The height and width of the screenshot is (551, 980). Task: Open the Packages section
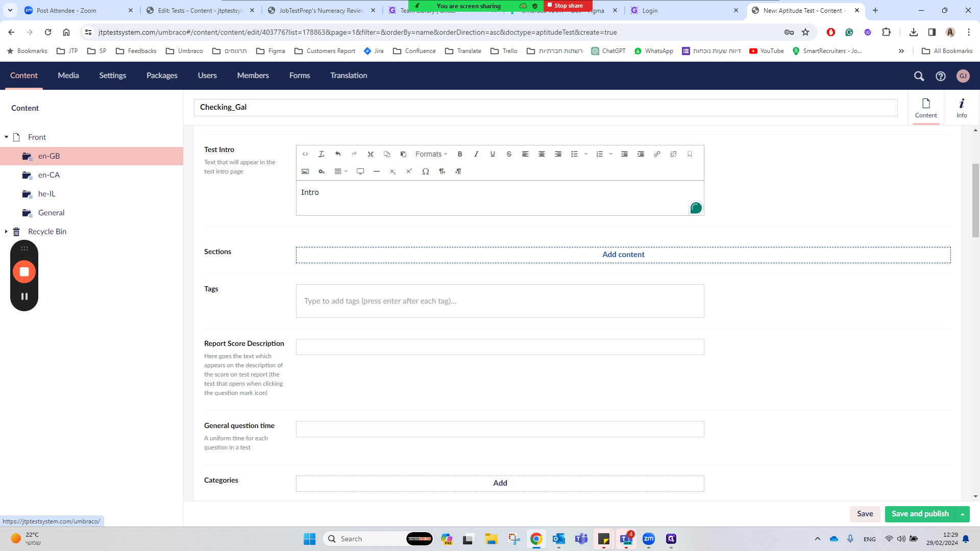coord(162,76)
